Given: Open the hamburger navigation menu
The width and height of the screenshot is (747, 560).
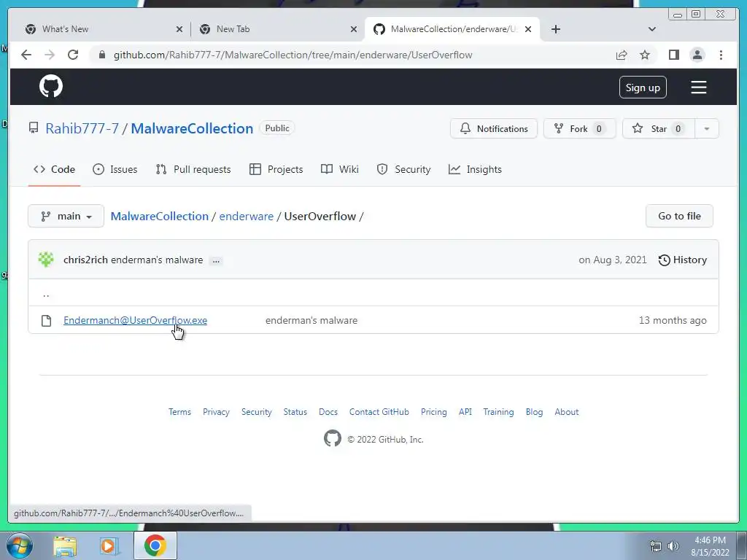Looking at the screenshot, I should coord(698,87).
